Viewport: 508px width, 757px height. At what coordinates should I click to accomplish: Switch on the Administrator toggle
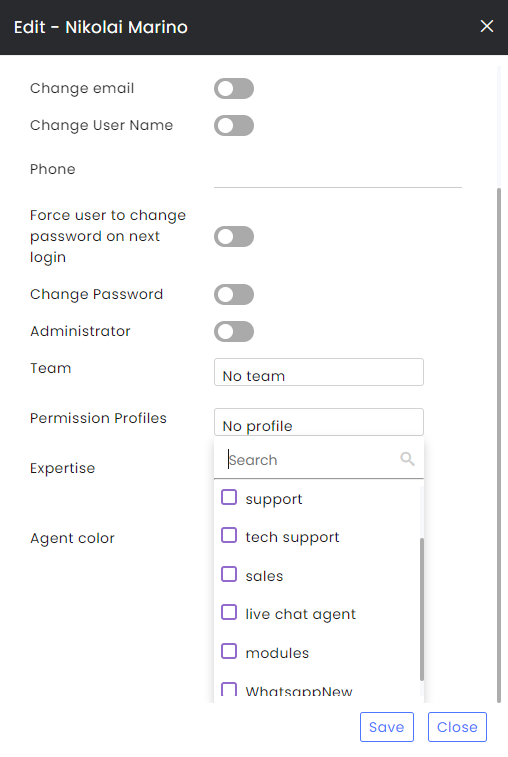click(234, 332)
